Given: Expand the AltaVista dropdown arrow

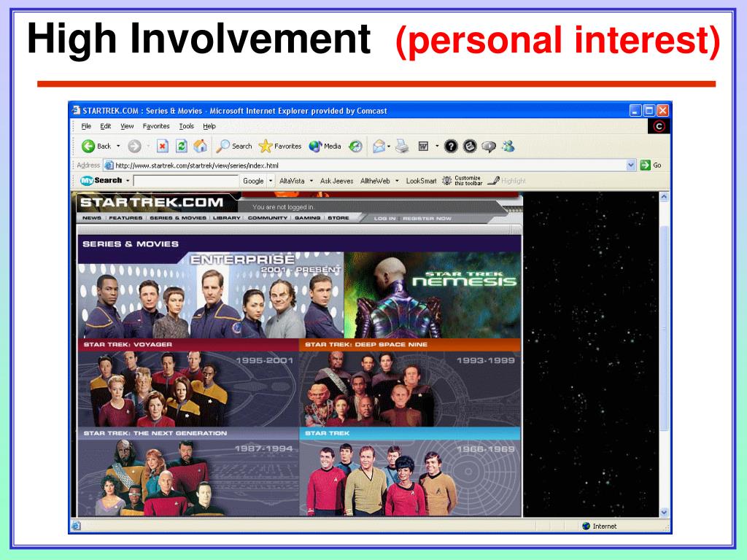Looking at the screenshot, I should coord(311,181).
